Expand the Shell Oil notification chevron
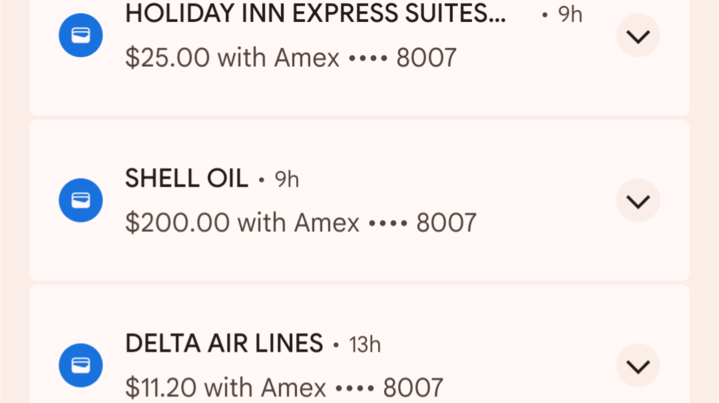Screen dimensions: 719x403 pos(638,200)
